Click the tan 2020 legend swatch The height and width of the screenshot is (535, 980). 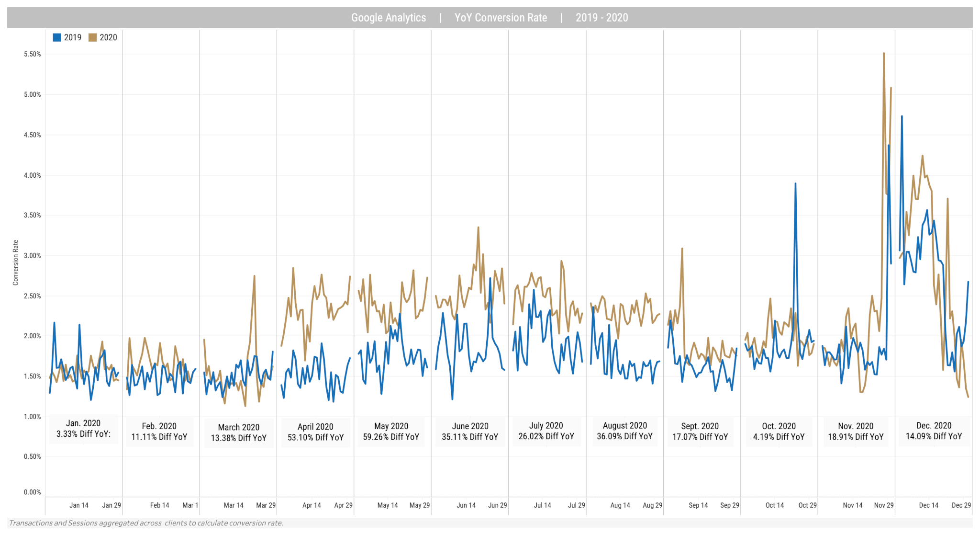pos(93,37)
